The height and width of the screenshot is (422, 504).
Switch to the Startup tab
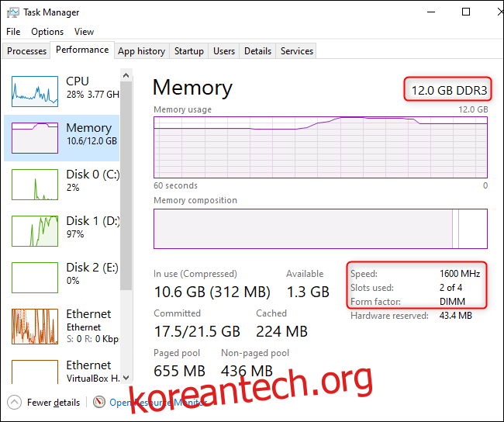(x=189, y=51)
